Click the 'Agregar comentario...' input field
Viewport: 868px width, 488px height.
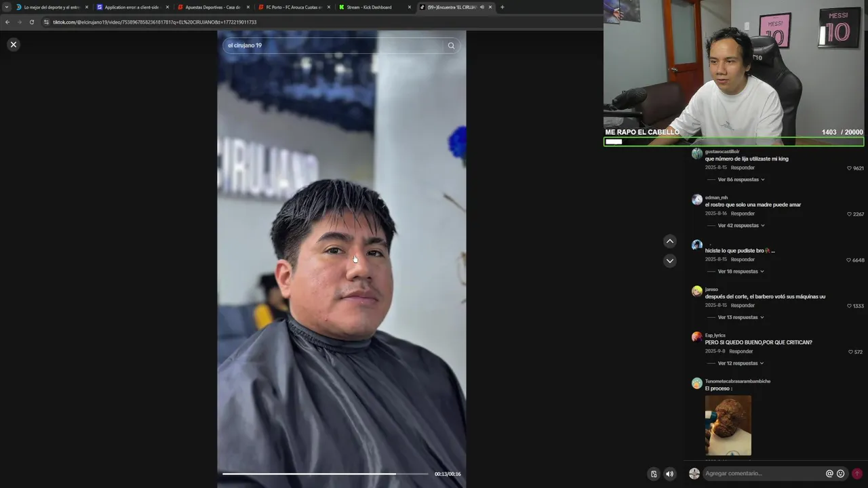pyautogui.click(x=763, y=474)
